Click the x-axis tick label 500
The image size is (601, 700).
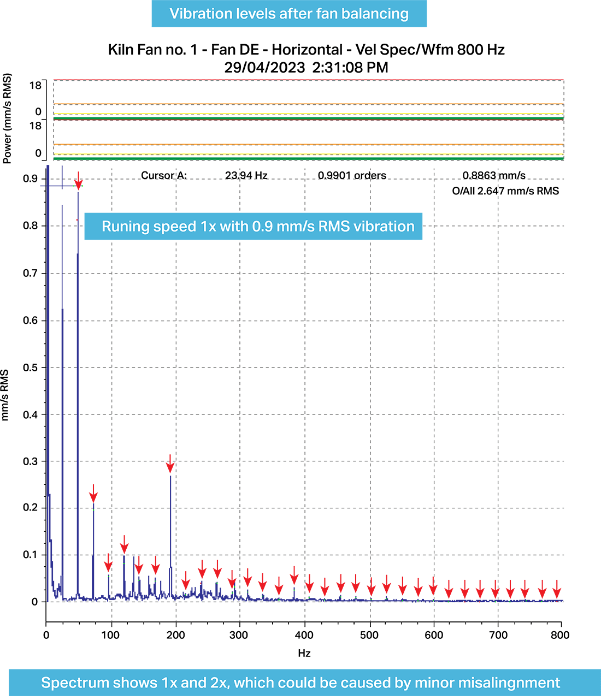click(370, 635)
